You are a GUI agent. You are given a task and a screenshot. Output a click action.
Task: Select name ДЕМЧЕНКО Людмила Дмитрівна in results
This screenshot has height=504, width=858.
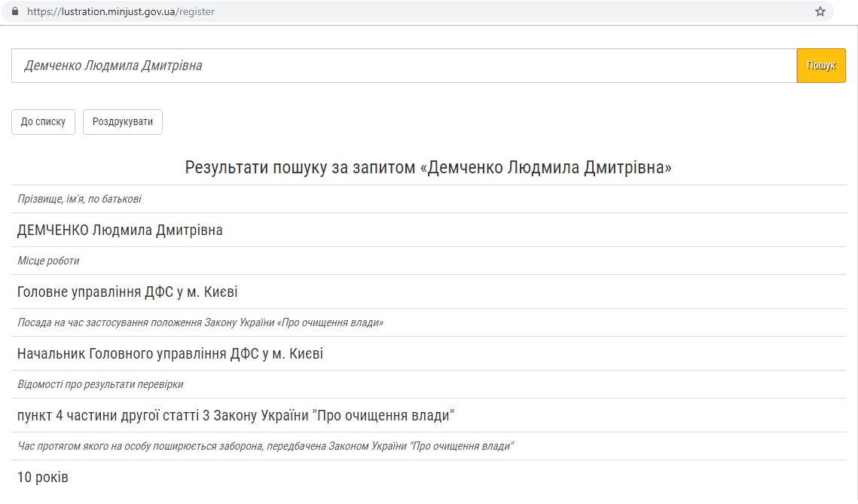click(120, 230)
